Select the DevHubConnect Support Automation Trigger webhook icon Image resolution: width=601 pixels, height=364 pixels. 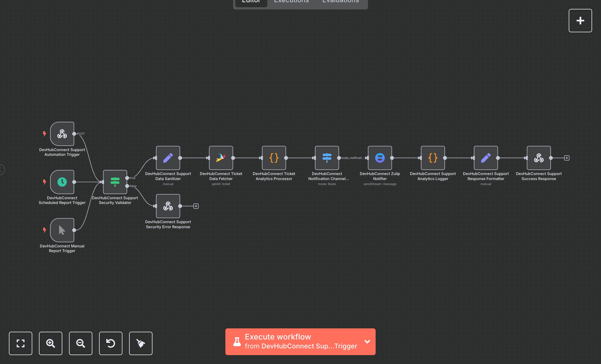pos(62,134)
